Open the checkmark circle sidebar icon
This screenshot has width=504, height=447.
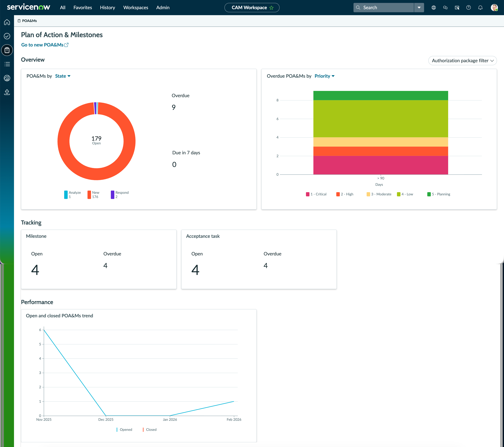click(7, 36)
